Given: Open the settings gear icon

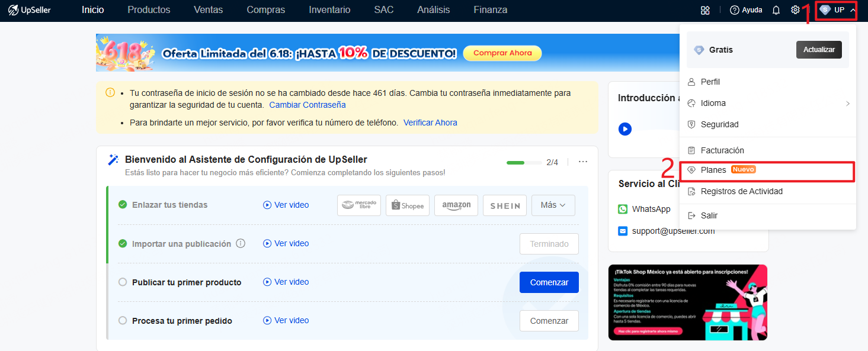Looking at the screenshot, I should [x=795, y=10].
